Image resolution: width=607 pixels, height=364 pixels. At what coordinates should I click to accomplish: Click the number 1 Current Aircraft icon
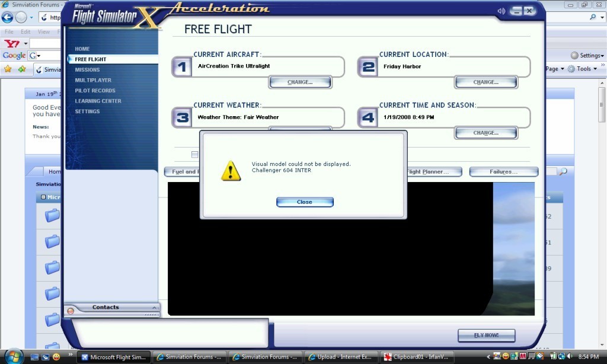pyautogui.click(x=182, y=67)
